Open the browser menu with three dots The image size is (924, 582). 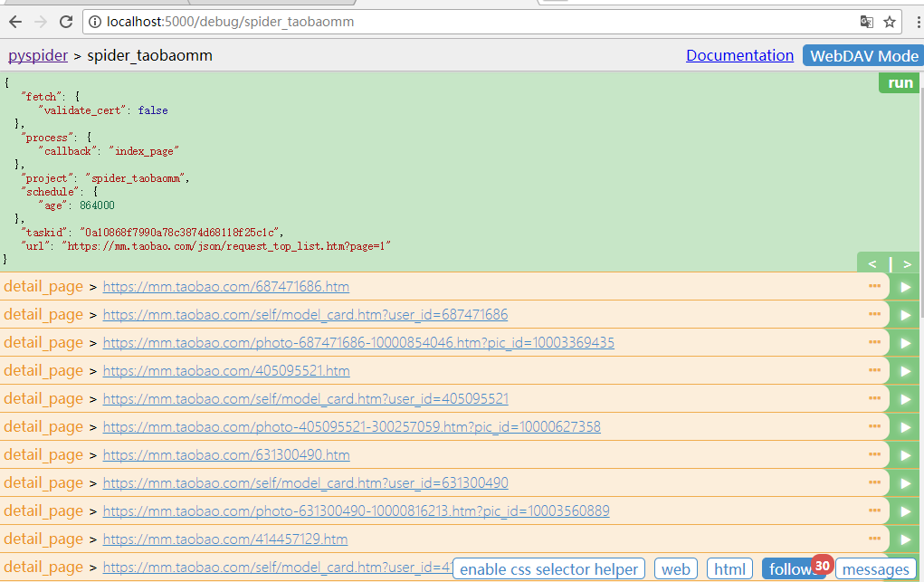(x=918, y=22)
